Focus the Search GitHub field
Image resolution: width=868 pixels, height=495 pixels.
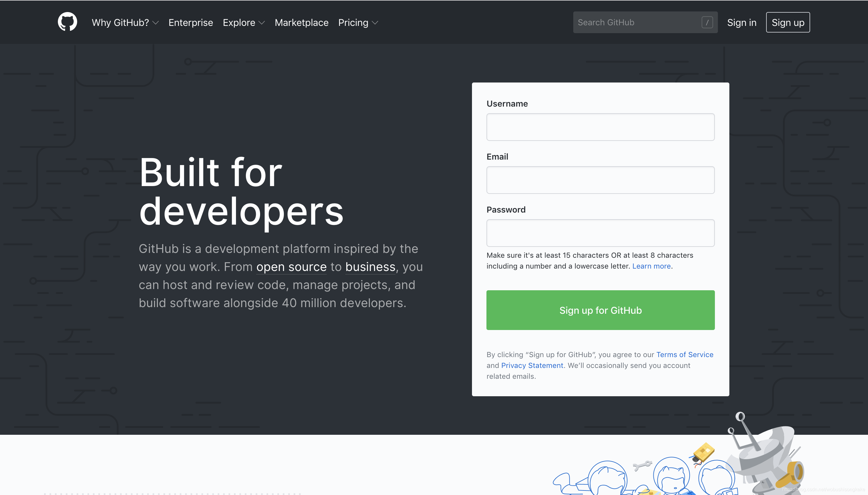coord(636,23)
